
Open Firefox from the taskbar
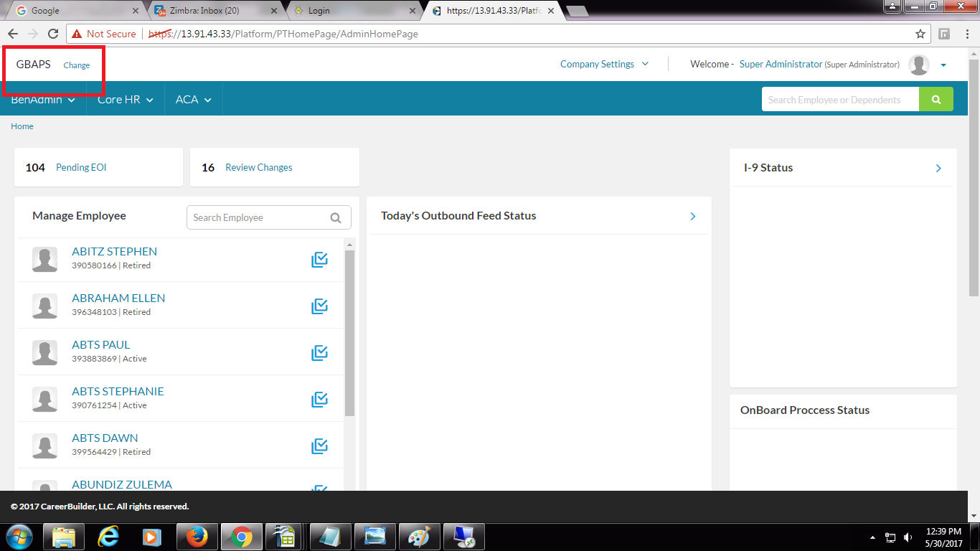(x=196, y=536)
